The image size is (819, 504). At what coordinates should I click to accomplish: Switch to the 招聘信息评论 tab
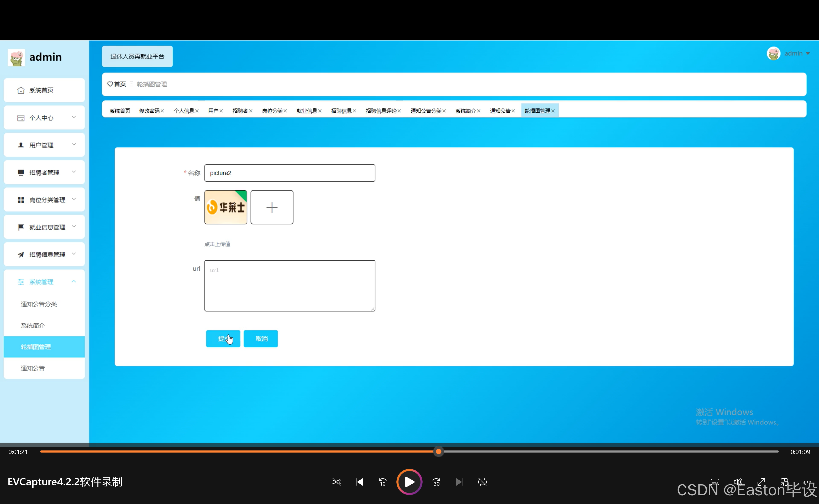(x=381, y=111)
